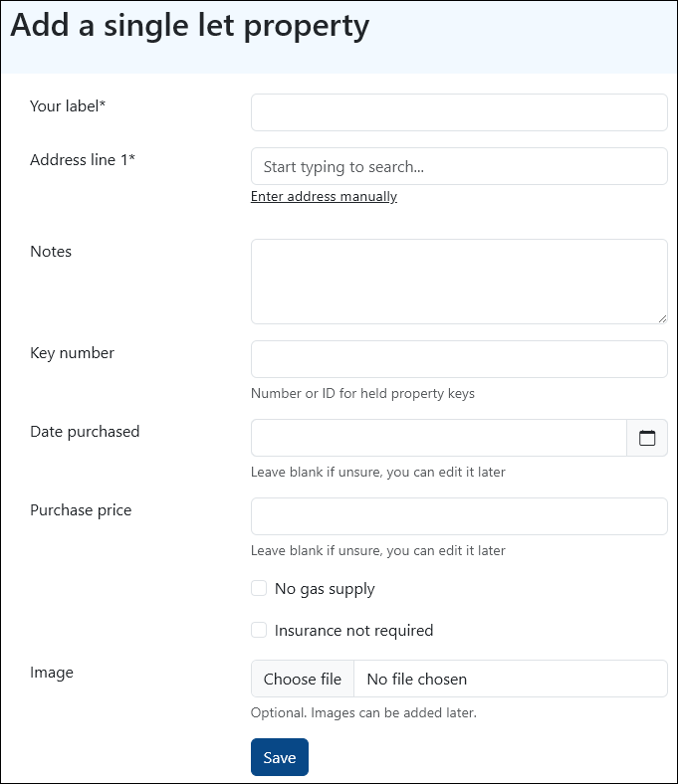This screenshot has height=784, width=678.
Task: Grab the Notes textarea resize handle
Action: pos(662,319)
